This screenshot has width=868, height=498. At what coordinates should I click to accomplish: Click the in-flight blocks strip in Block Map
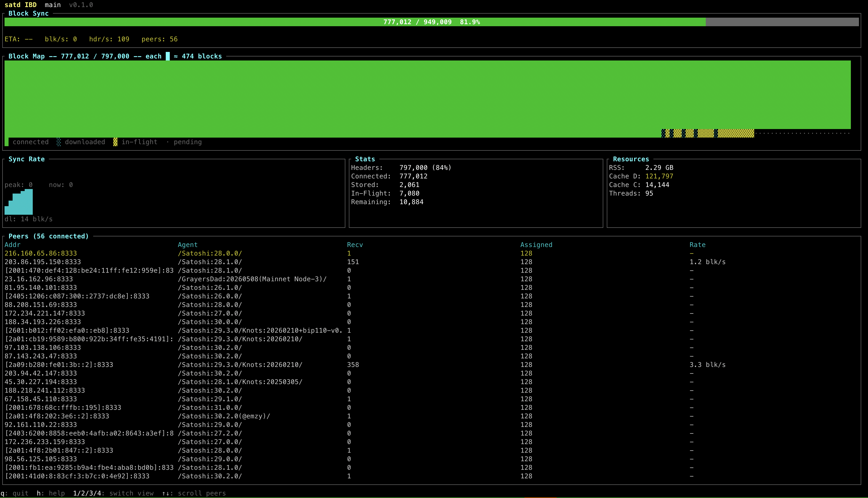click(708, 133)
